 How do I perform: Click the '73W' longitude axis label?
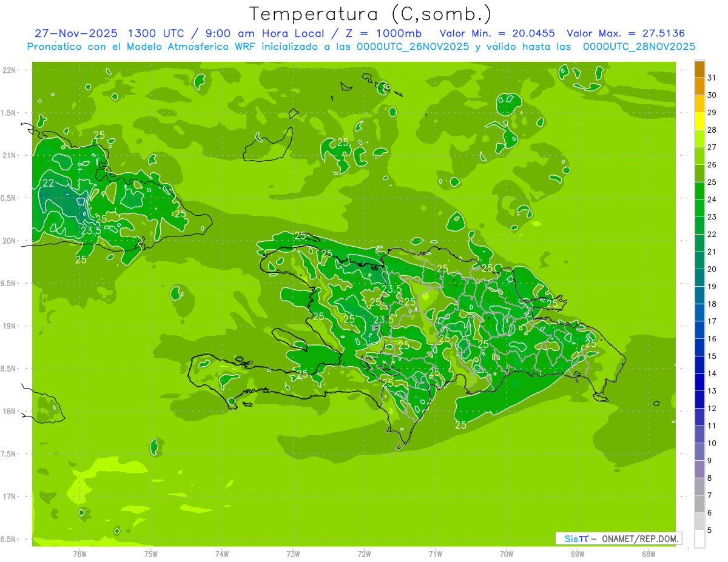(x=293, y=554)
